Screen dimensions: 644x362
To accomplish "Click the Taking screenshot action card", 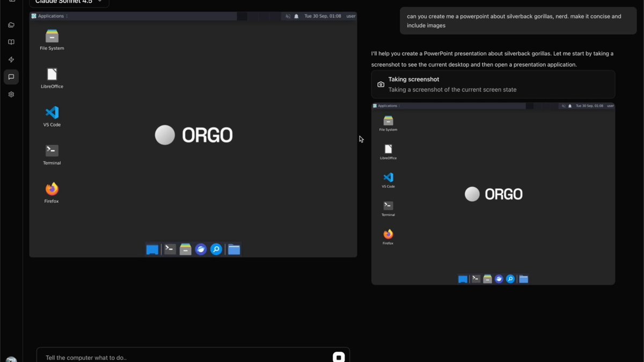I will point(493,84).
